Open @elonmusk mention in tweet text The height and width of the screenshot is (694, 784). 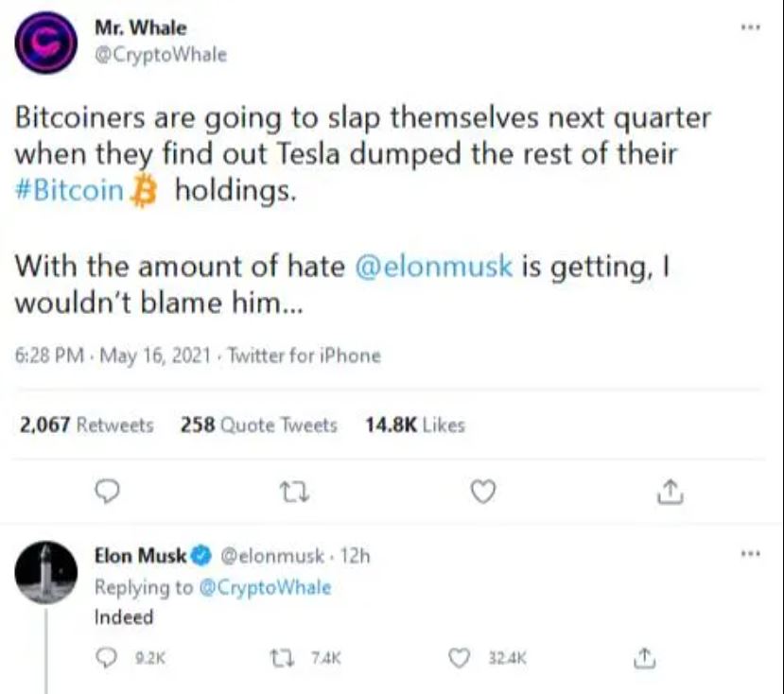point(434,266)
